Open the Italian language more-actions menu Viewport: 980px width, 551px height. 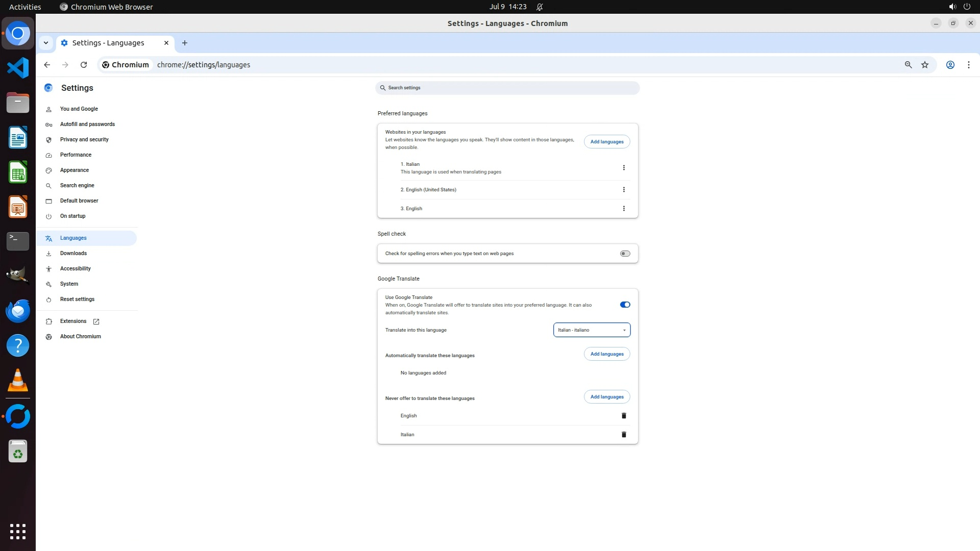[x=623, y=168]
